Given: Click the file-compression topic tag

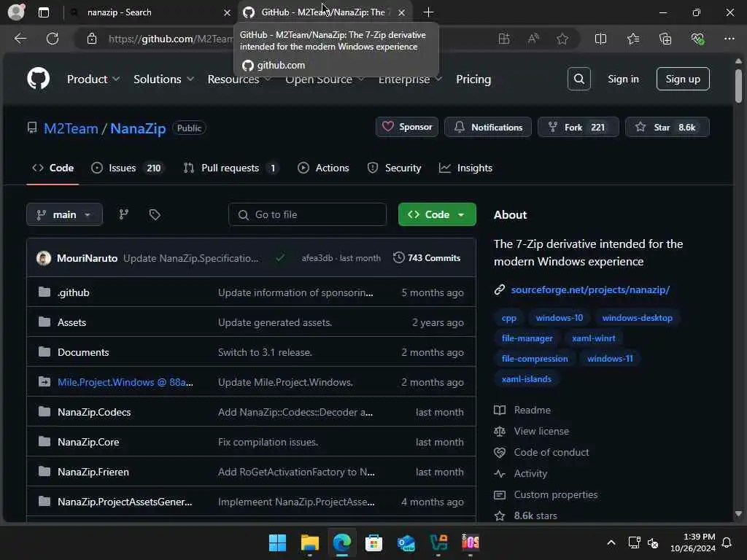Looking at the screenshot, I should (535, 359).
